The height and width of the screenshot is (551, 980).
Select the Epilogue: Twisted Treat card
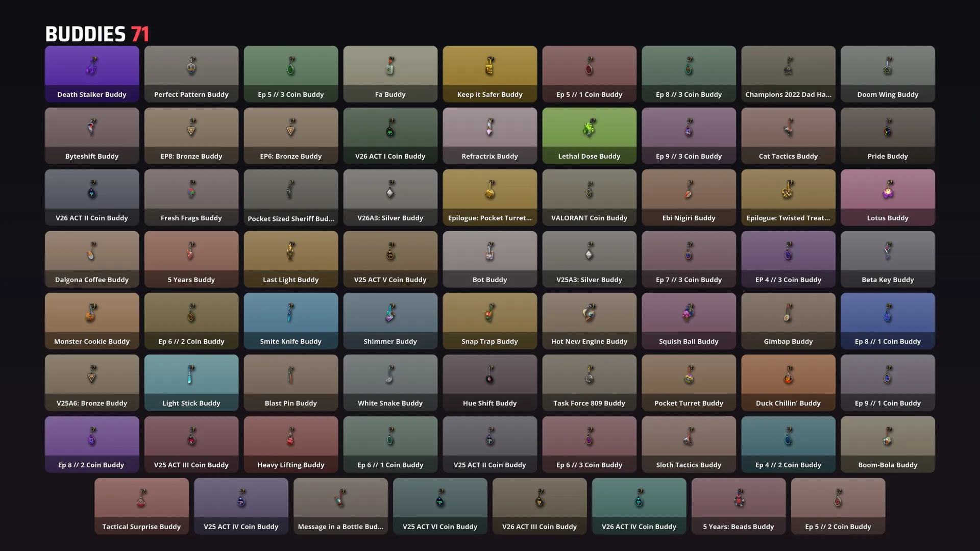coord(789,197)
